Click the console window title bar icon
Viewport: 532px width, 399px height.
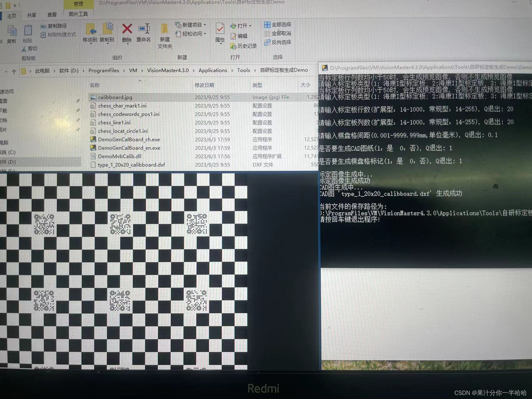coord(325,68)
